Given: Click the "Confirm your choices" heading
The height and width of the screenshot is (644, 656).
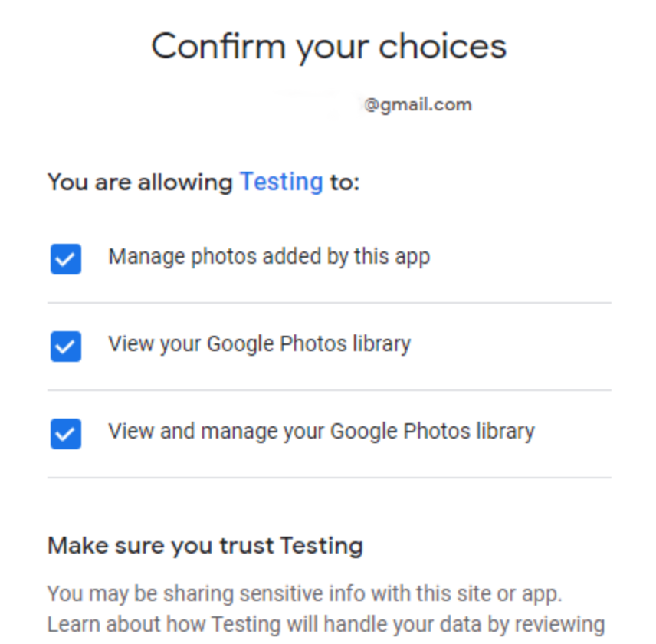Looking at the screenshot, I should coord(329,46).
